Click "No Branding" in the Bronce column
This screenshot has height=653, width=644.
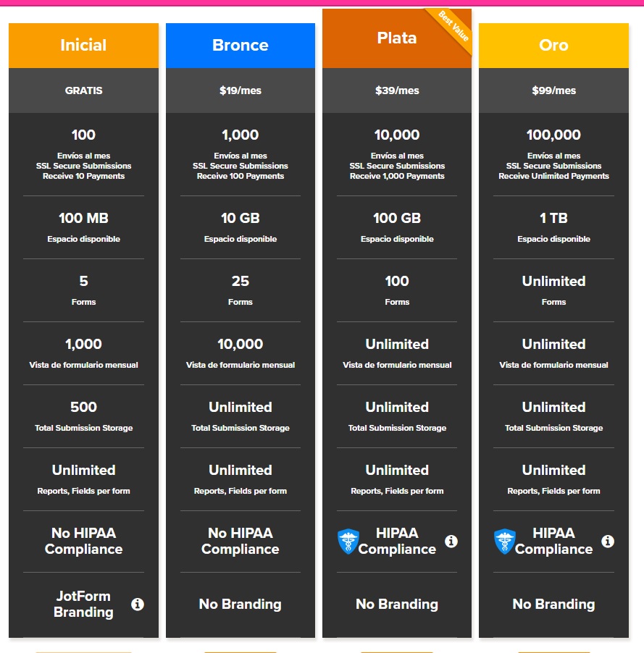pyautogui.click(x=241, y=604)
